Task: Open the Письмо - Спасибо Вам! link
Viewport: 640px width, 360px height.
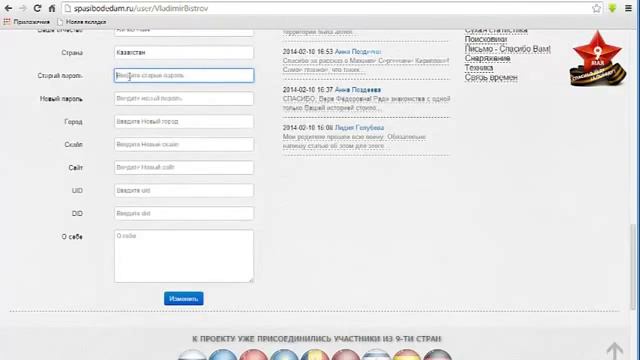Action: point(507,49)
